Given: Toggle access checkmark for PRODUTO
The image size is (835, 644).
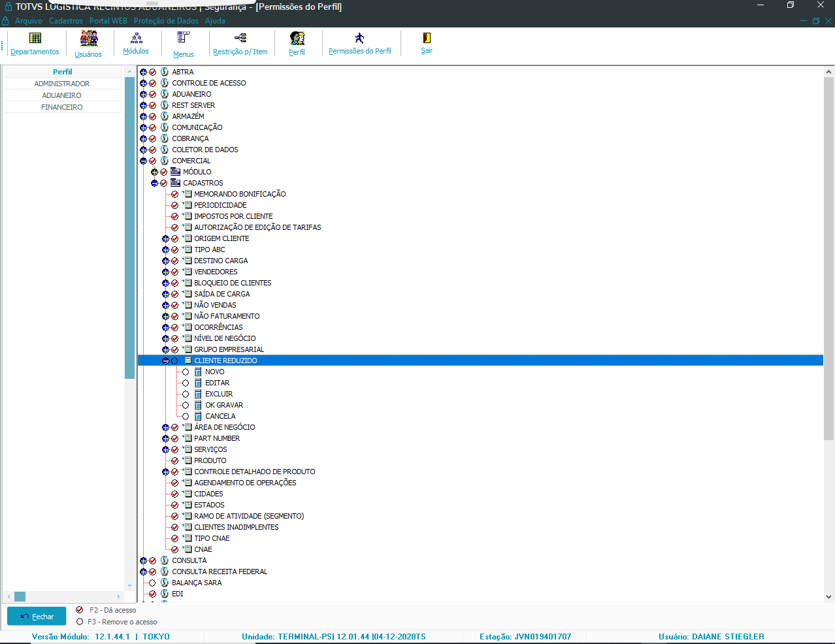Looking at the screenshot, I should [174, 461].
